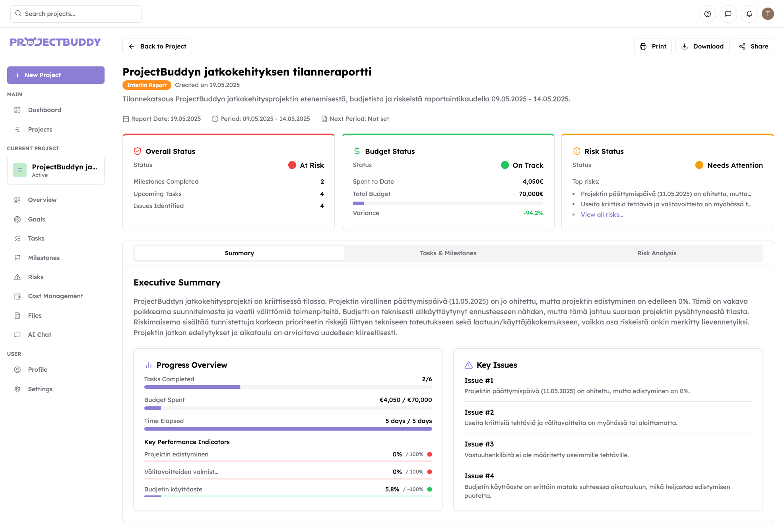This screenshot has height=532, width=784.
Task: Switch to the Summary tab
Action: 239,253
